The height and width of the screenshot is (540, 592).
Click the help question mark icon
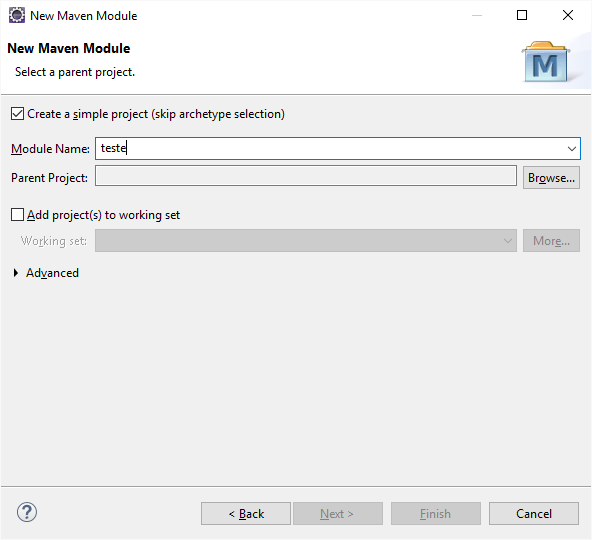(27, 512)
